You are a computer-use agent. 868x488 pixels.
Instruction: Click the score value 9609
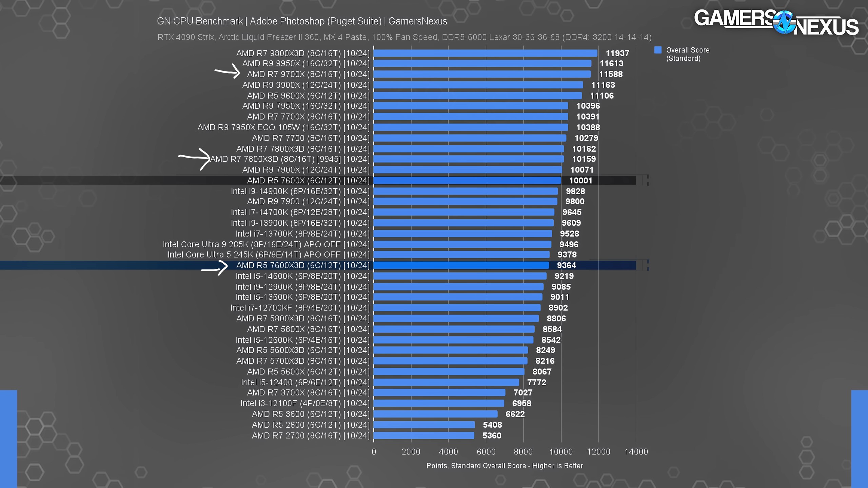click(x=571, y=223)
